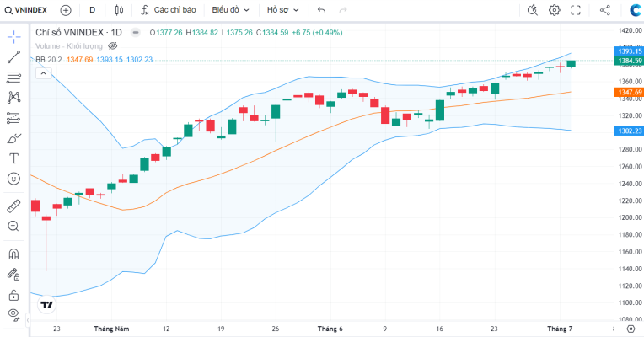Click the 1302.23 lower band price label

[629, 131]
